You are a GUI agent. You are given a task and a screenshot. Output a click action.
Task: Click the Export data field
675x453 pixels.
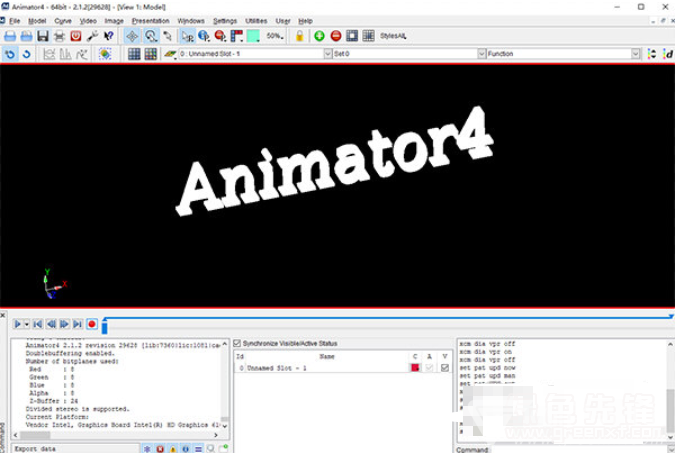75,449
